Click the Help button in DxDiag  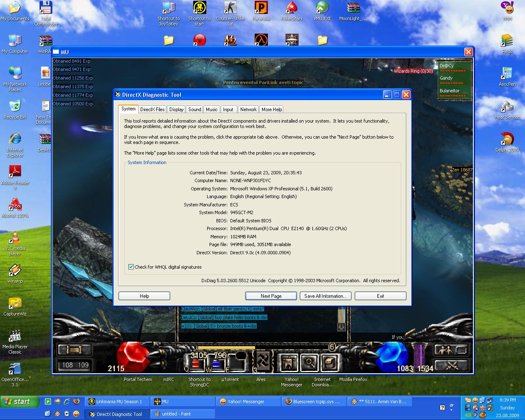click(x=144, y=296)
